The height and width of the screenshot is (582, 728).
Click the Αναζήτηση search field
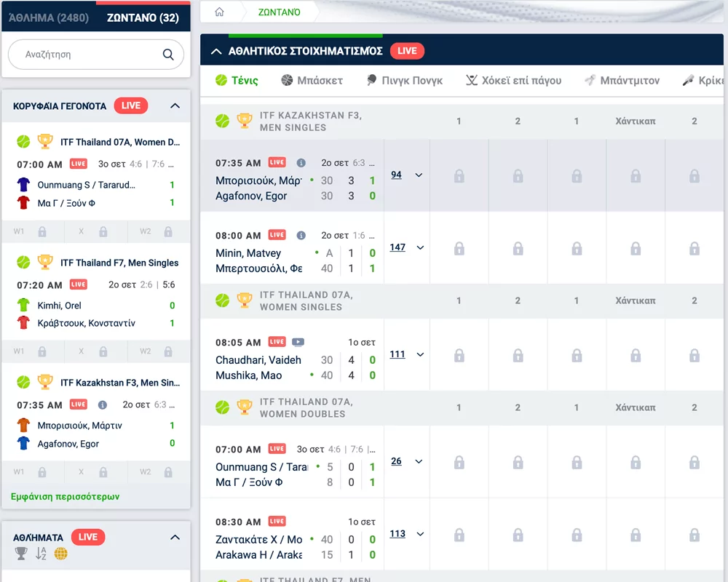point(87,55)
